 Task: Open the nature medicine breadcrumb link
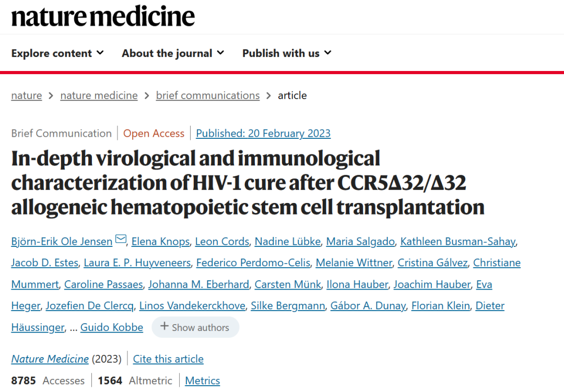pos(99,96)
